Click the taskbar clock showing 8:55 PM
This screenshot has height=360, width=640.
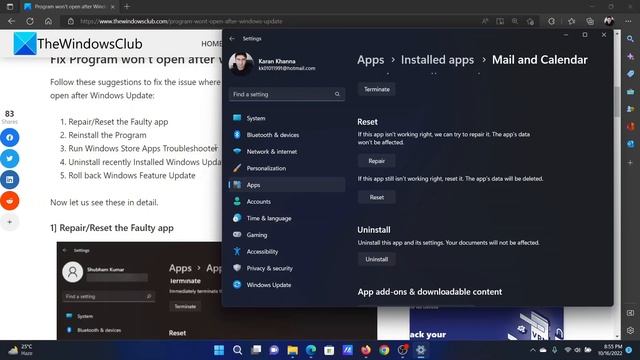611,350
